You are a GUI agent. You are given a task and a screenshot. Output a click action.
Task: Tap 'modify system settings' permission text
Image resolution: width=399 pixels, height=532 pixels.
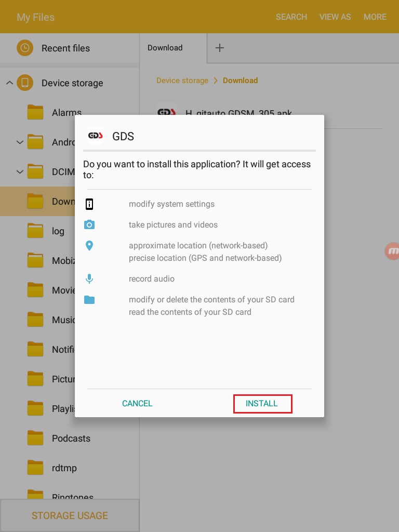coord(171,204)
